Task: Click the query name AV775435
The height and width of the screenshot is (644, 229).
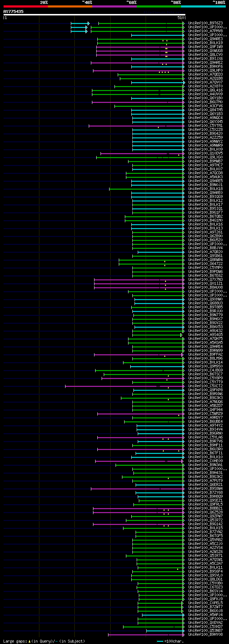Action: [x=14, y=11]
